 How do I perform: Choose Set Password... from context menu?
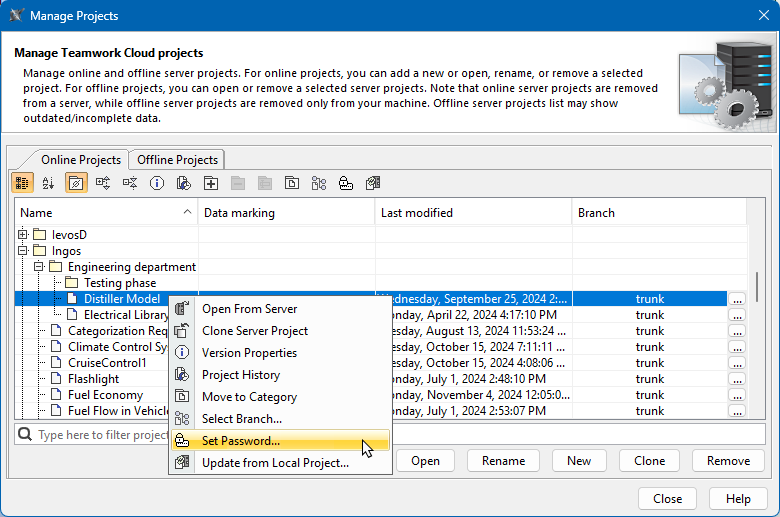pyautogui.click(x=241, y=441)
